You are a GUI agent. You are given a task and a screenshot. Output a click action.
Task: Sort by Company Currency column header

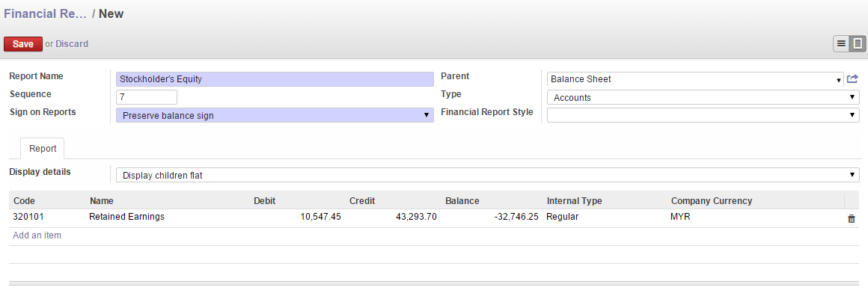[712, 200]
